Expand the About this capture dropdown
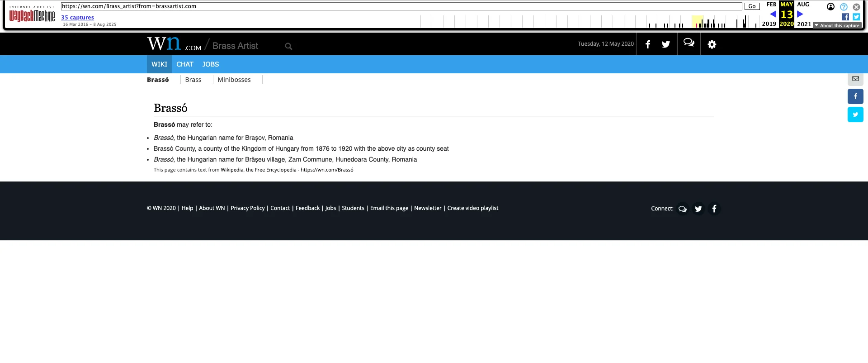This screenshot has width=868, height=363. point(837,25)
